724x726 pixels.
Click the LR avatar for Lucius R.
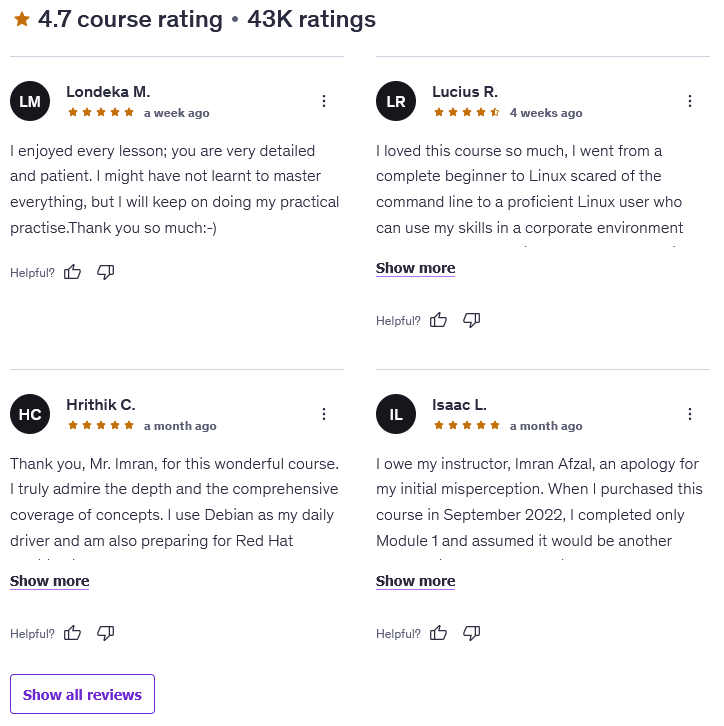pos(396,101)
